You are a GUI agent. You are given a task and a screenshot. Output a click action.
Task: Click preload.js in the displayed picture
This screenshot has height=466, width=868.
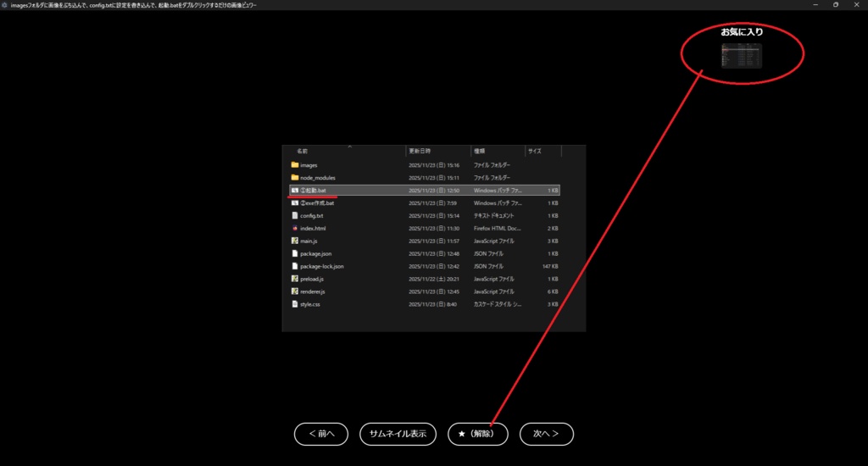pyautogui.click(x=312, y=280)
